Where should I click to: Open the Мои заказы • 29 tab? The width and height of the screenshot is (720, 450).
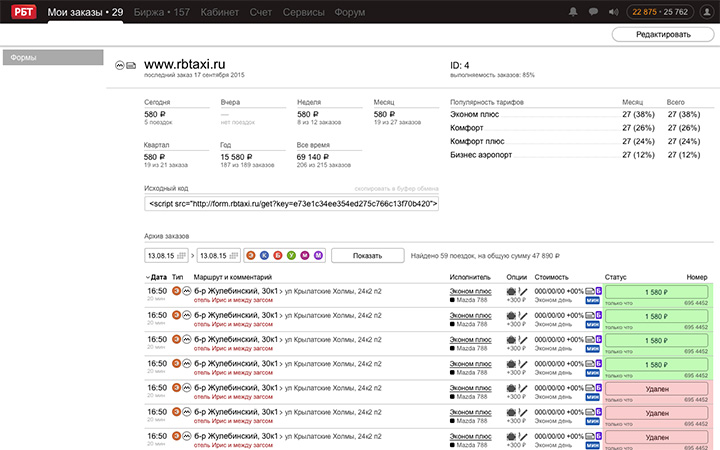(85, 12)
